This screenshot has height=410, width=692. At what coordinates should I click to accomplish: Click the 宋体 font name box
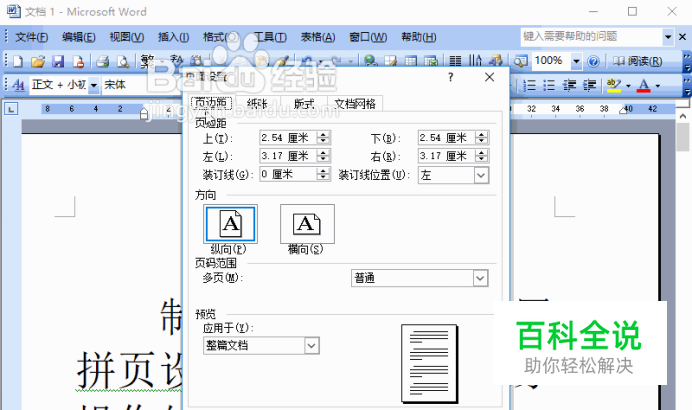click(141, 85)
